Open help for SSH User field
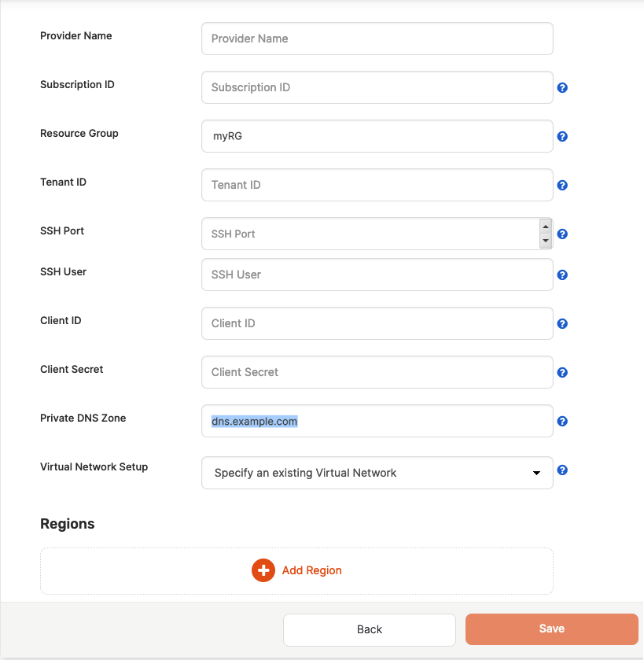 click(x=562, y=275)
